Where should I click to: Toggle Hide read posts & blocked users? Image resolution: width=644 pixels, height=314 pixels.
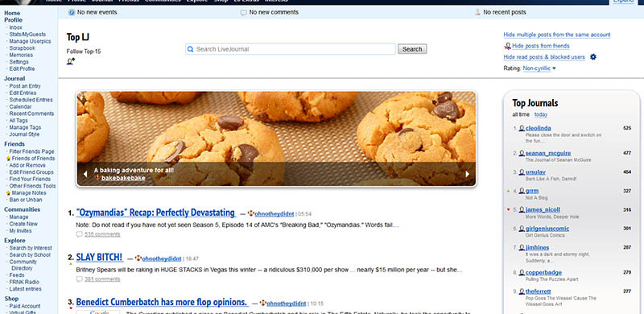pos(544,57)
